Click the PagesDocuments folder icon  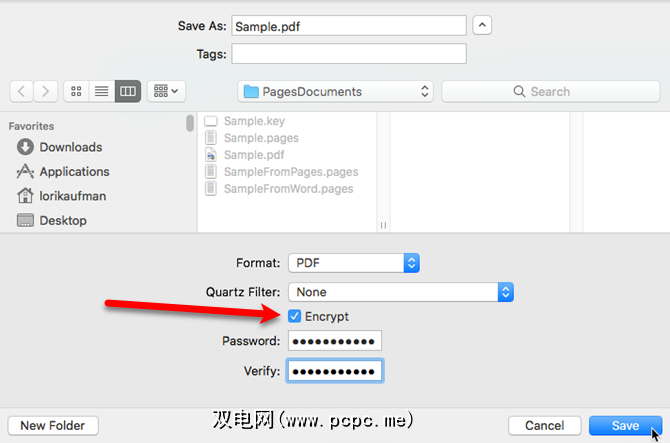coord(251,91)
